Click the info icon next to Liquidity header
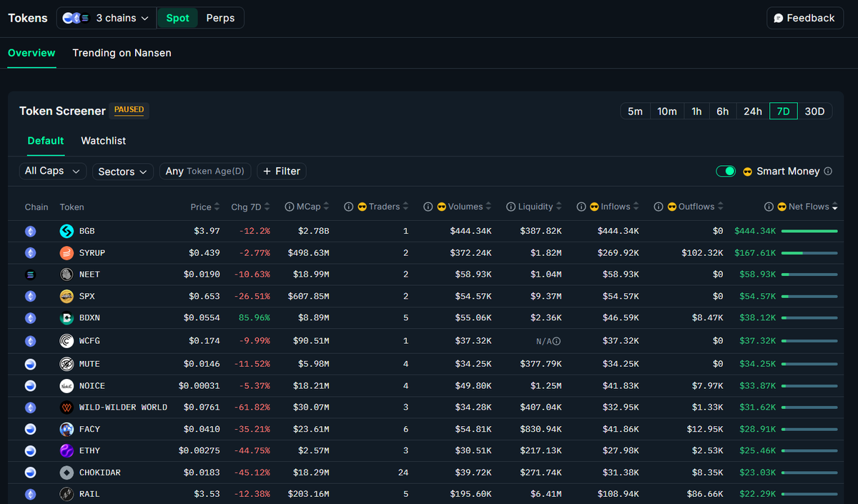Viewport: 858px width, 504px height. [x=511, y=207]
